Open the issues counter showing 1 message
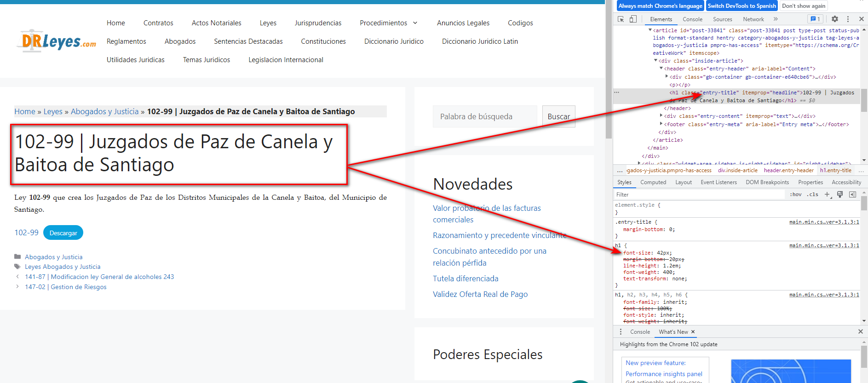This screenshot has height=383, width=868. tap(815, 19)
